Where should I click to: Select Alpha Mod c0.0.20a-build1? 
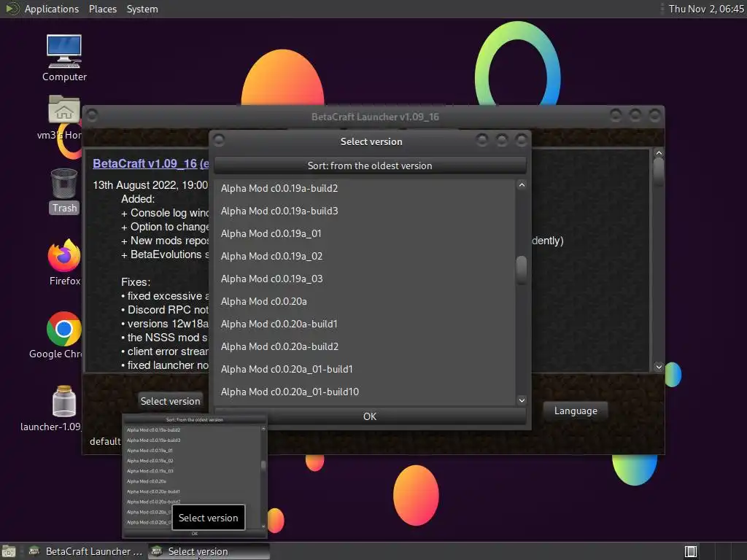(365, 324)
